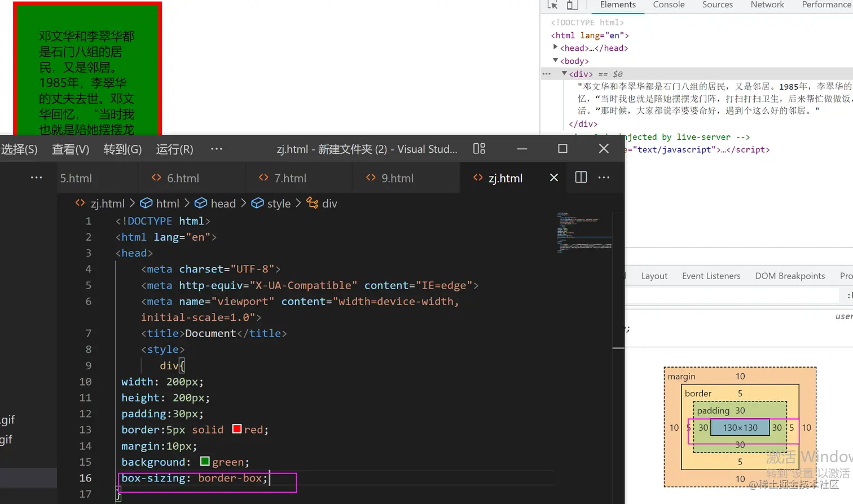The image size is (853, 504).
Task: Open the DevTools Sources tab
Action: pyautogui.click(x=718, y=5)
